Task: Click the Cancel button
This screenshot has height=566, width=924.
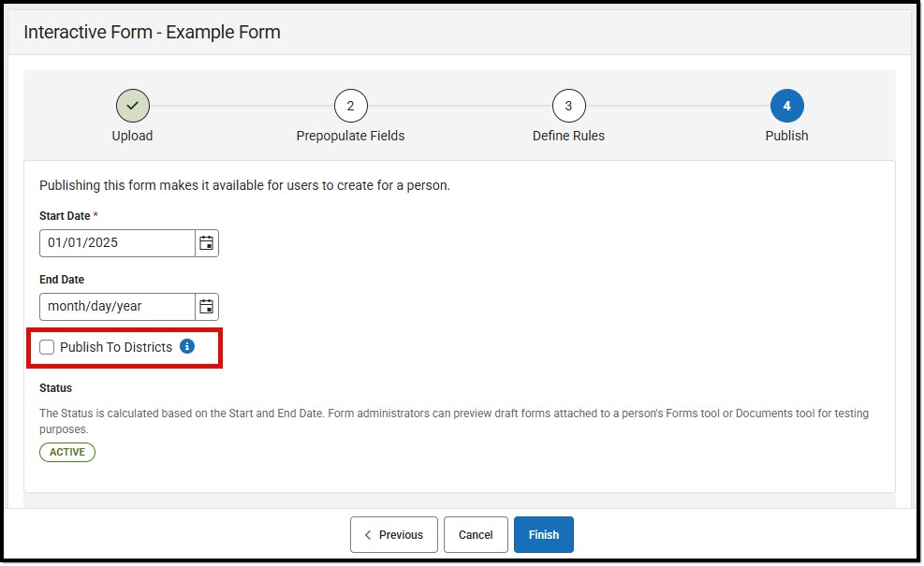Action: click(476, 534)
